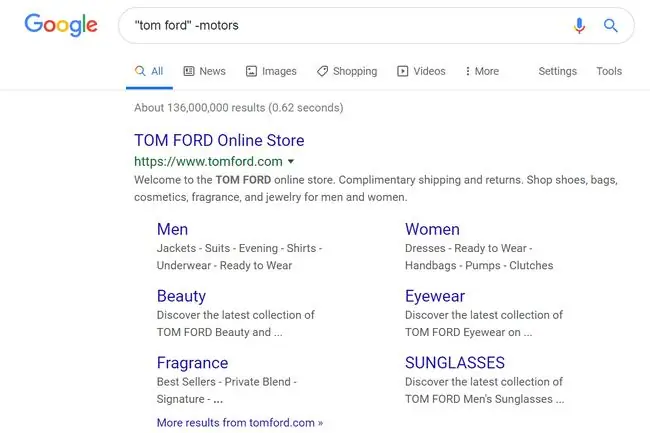Open the Eyewear sitelink
The image size is (650, 433).
[x=435, y=296]
